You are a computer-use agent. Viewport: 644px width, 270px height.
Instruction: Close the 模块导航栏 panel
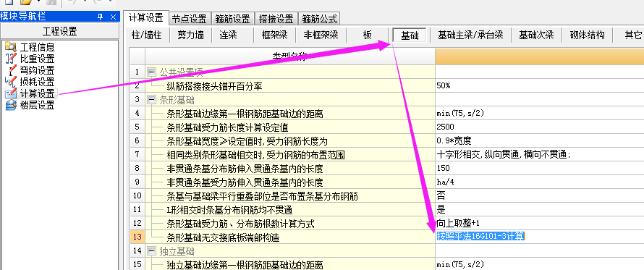[x=114, y=17]
